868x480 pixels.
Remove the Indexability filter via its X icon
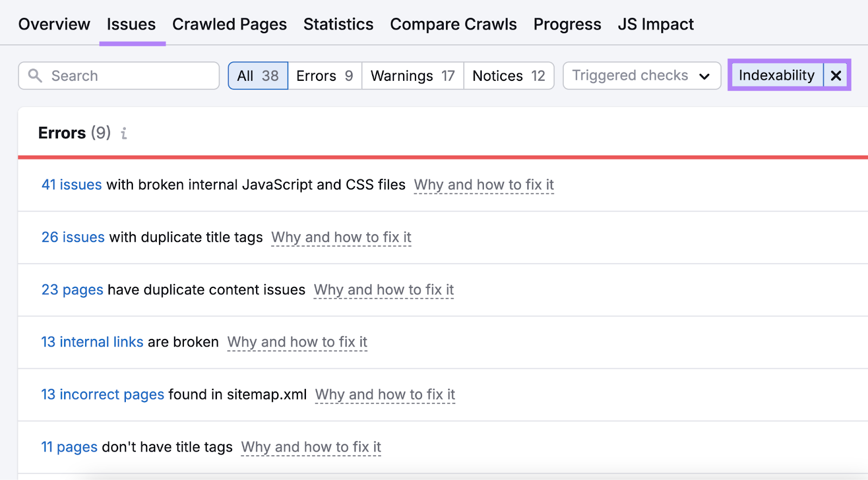point(835,75)
